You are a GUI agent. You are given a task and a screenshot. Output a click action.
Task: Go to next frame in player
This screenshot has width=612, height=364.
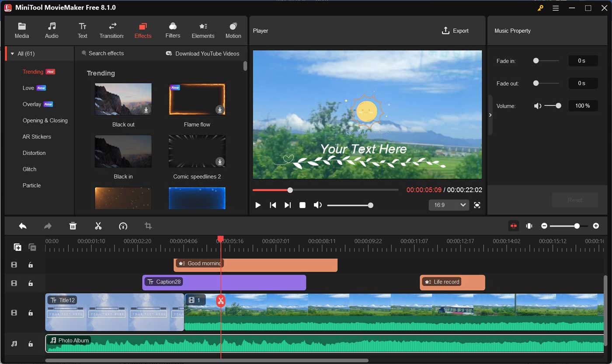(288, 205)
